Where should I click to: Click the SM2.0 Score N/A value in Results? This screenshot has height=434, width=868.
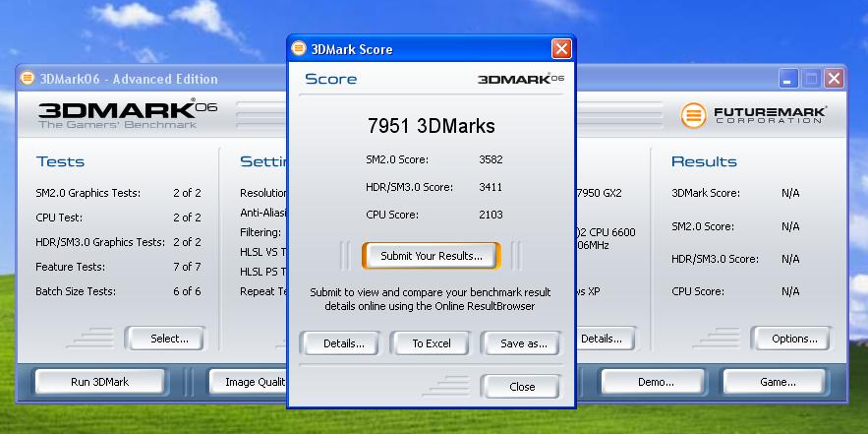[x=790, y=226]
